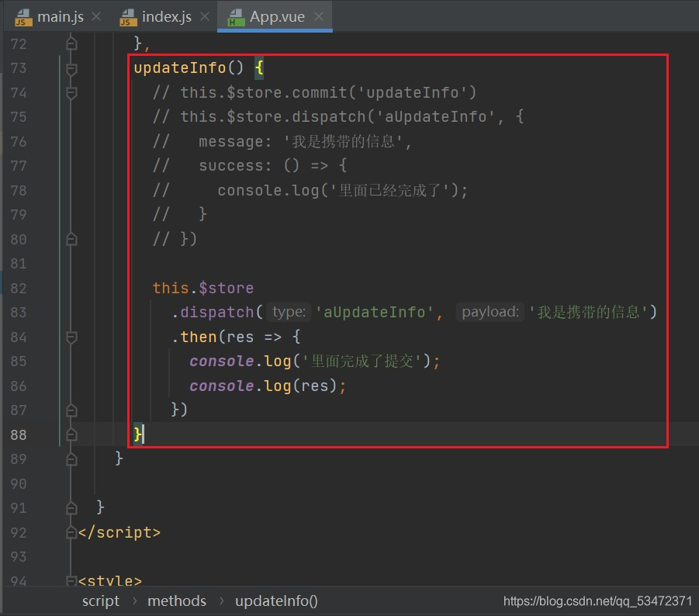Click commented success line 77
The width and height of the screenshot is (699, 616).
[250, 166]
